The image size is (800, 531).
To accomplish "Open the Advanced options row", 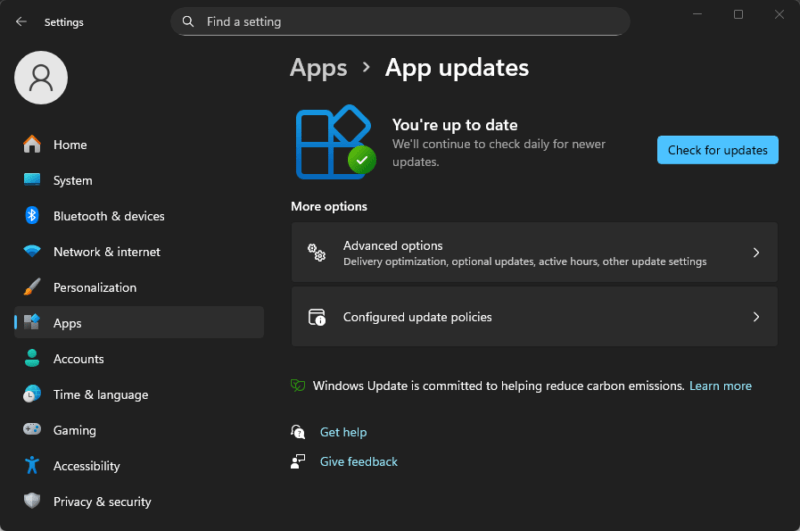I will click(534, 252).
